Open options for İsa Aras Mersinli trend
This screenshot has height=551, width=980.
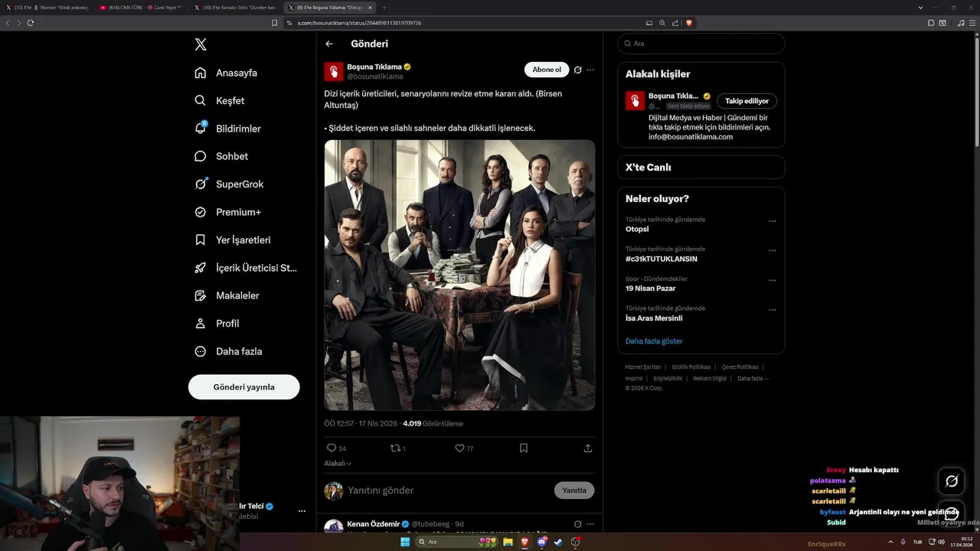773,310
